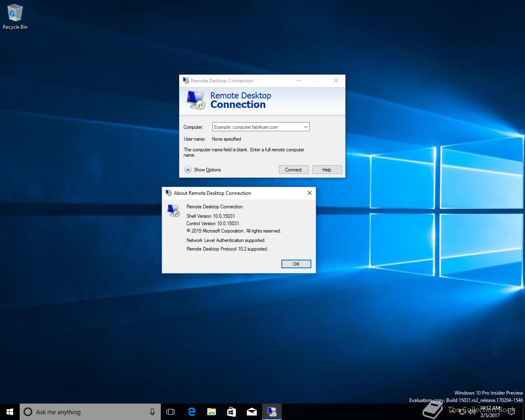Open the Action Center notification icon
Image resolution: width=525 pixels, height=420 pixels.
[511, 412]
